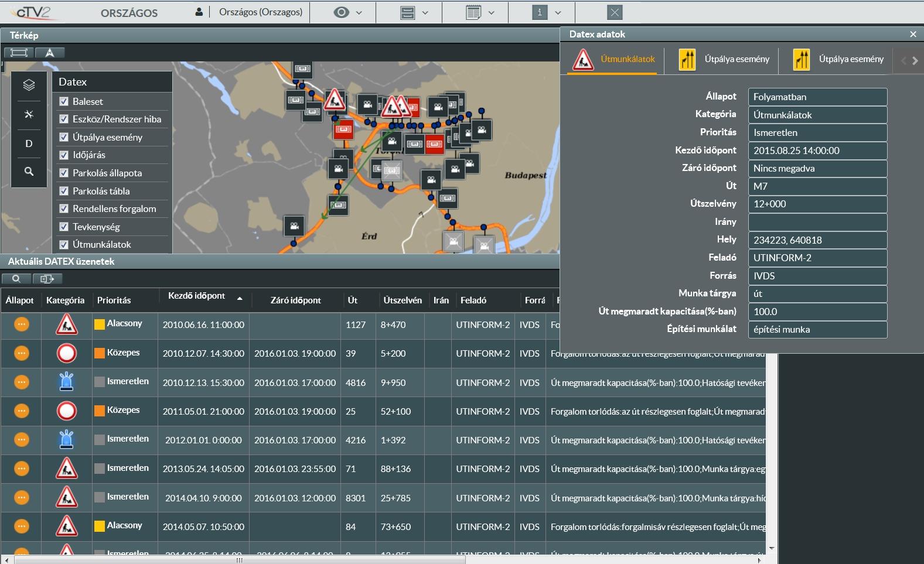The height and width of the screenshot is (564, 924).
Task: Click the orange status button for road 39
Action: [21, 353]
